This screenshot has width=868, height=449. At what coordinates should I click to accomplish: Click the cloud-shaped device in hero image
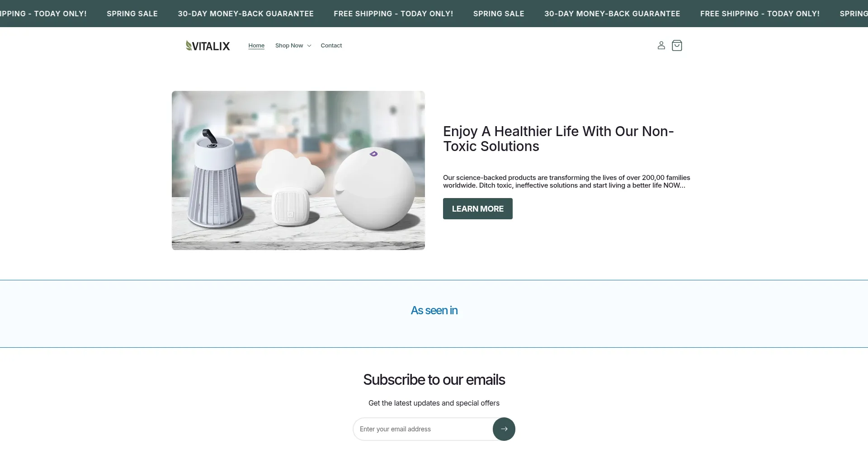290,186
